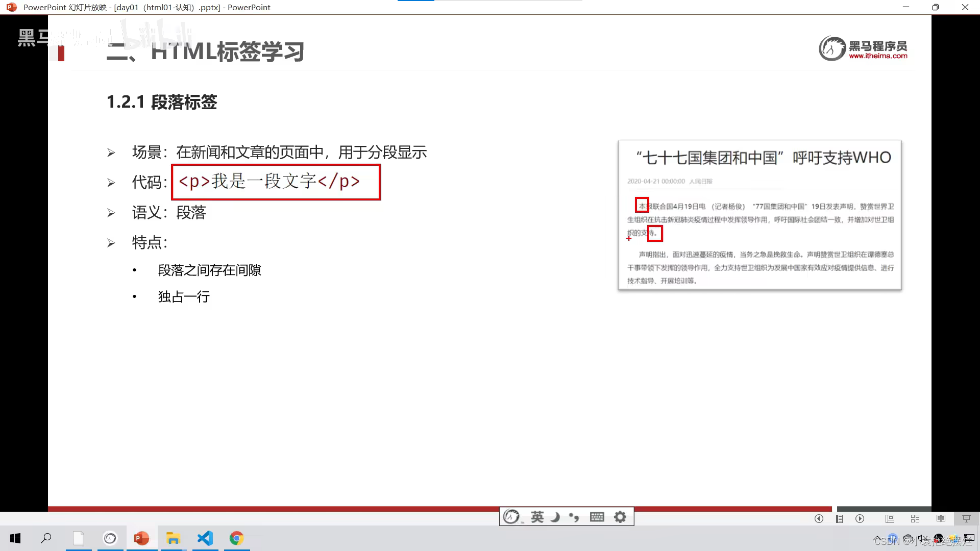The height and width of the screenshot is (551, 980).
Task: Advance to the next slide with the right arrow
Action: click(x=860, y=518)
